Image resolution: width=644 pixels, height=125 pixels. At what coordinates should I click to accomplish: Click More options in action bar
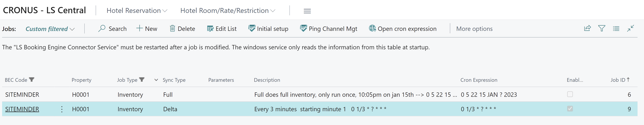click(474, 29)
